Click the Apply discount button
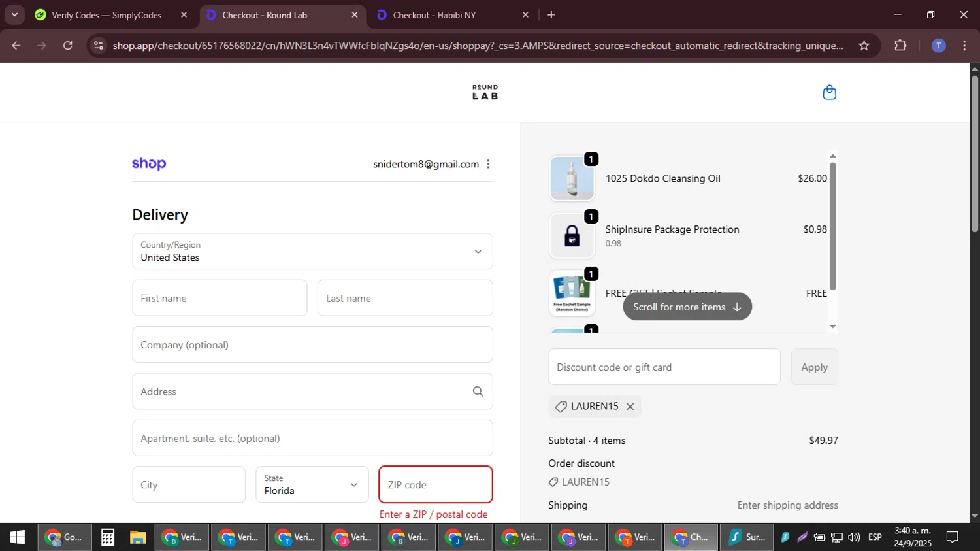Screen dimensions: 980x551 tap(814, 367)
